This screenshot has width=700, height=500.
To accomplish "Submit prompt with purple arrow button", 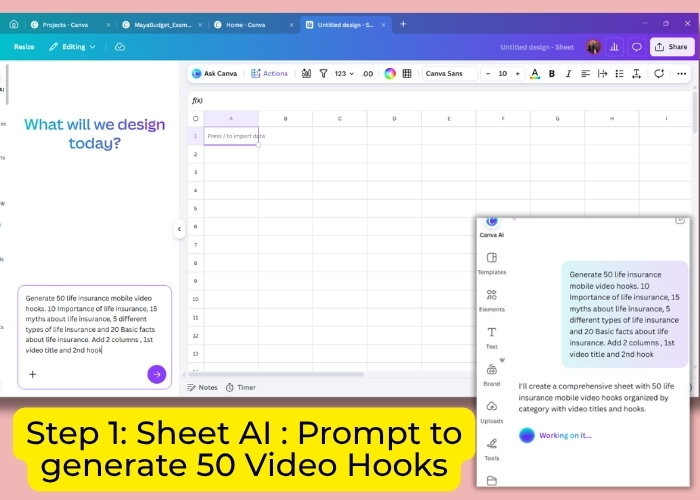I will [x=157, y=374].
